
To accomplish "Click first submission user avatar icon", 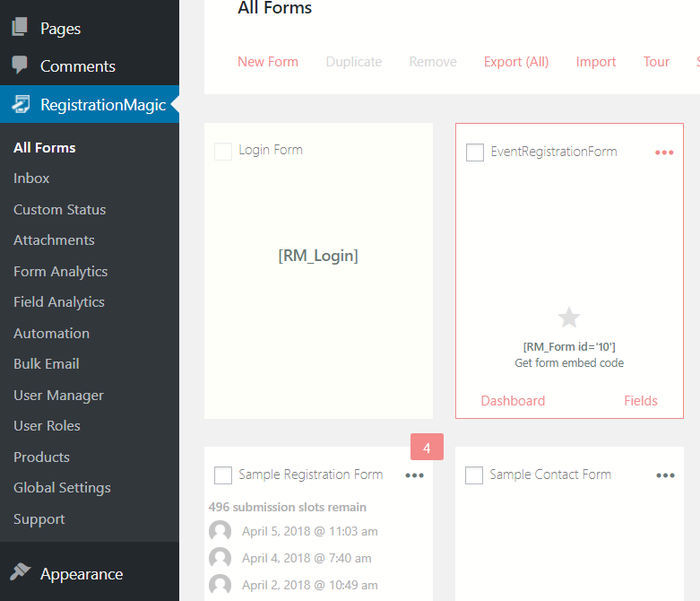I will click(220, 531).
